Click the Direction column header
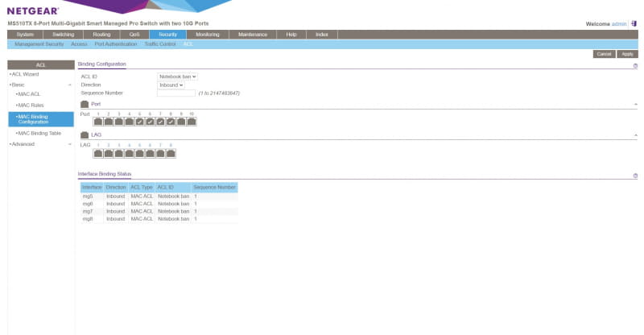Screen dimensions: 644x335 pyautogui.click(x=116, y=188)
